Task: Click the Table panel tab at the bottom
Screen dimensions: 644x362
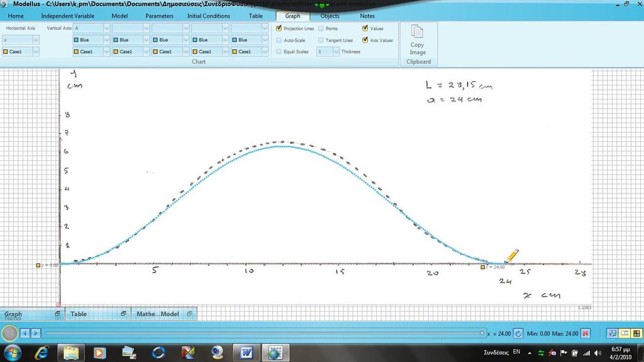Action: [97, 314]
